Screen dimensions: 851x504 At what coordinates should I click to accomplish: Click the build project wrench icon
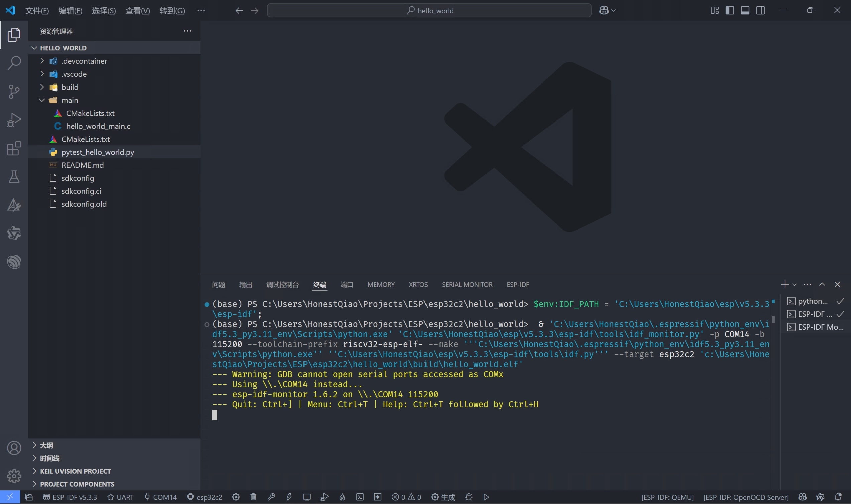pyautogui.click(x=271, y=497)
